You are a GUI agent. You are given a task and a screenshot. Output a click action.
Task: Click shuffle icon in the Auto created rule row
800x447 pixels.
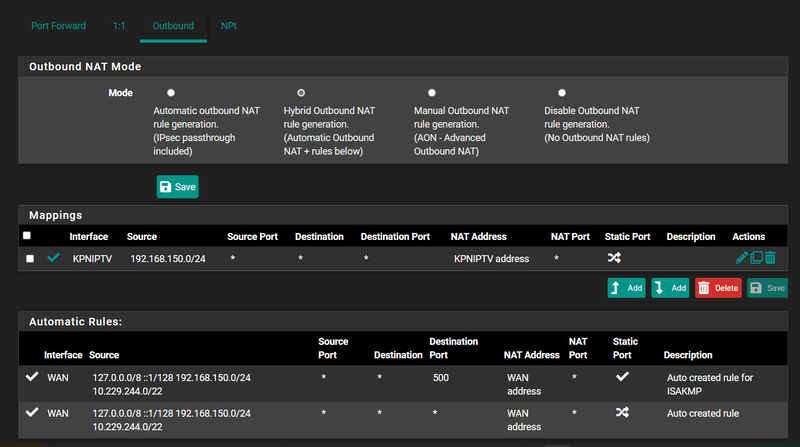[x=622, y=412]
